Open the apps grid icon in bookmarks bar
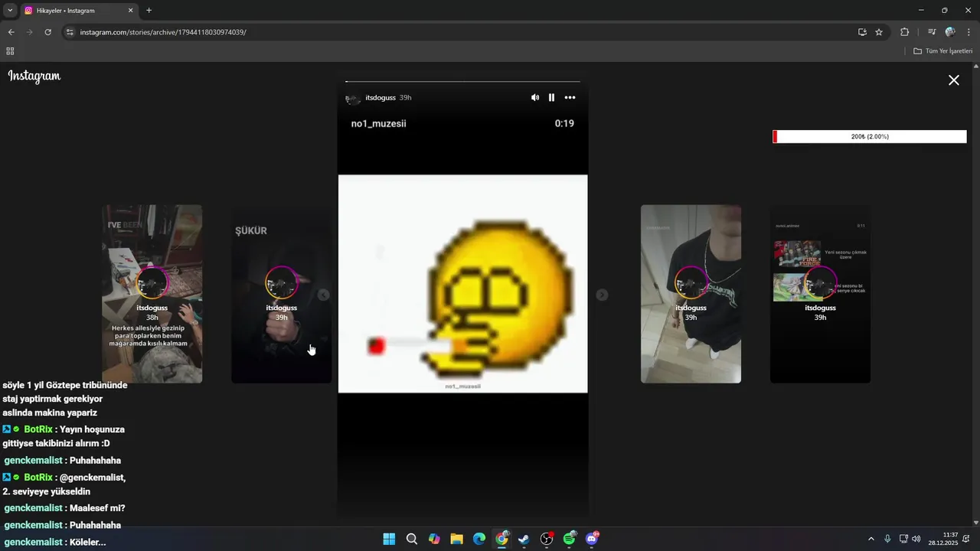Viewport: 980px width, 551px height. (10, 51)
